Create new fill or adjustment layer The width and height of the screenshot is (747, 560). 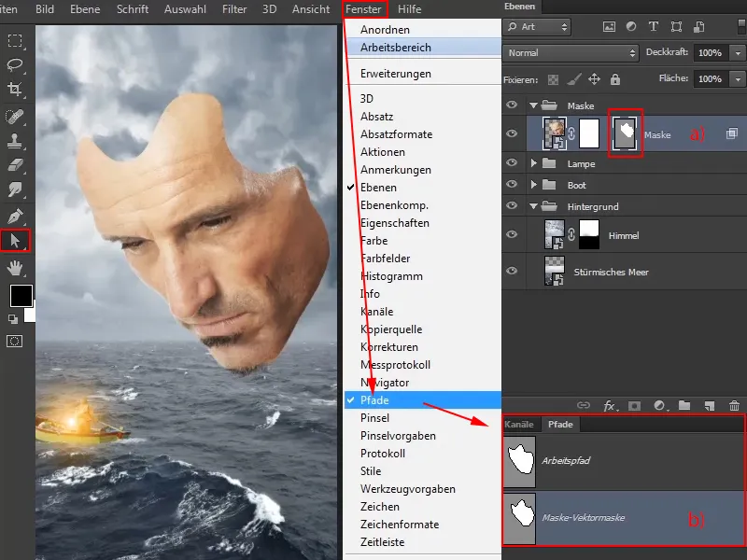tap(660, 406)
